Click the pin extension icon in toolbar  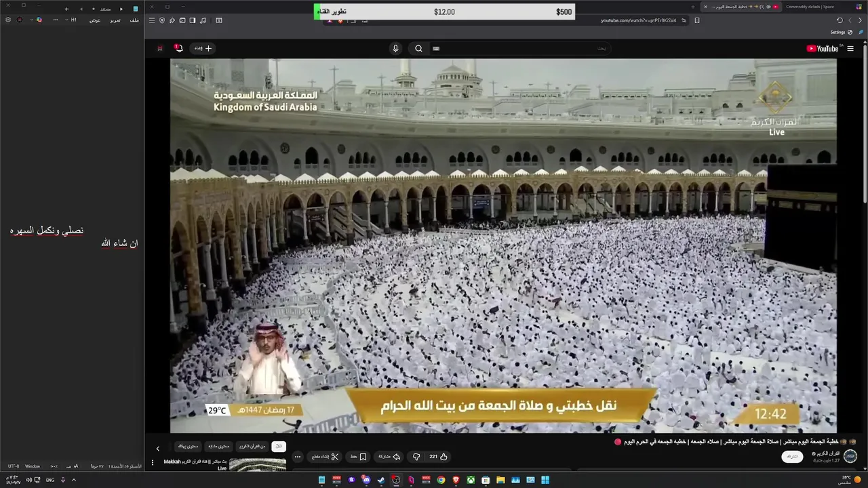(172, 20)
